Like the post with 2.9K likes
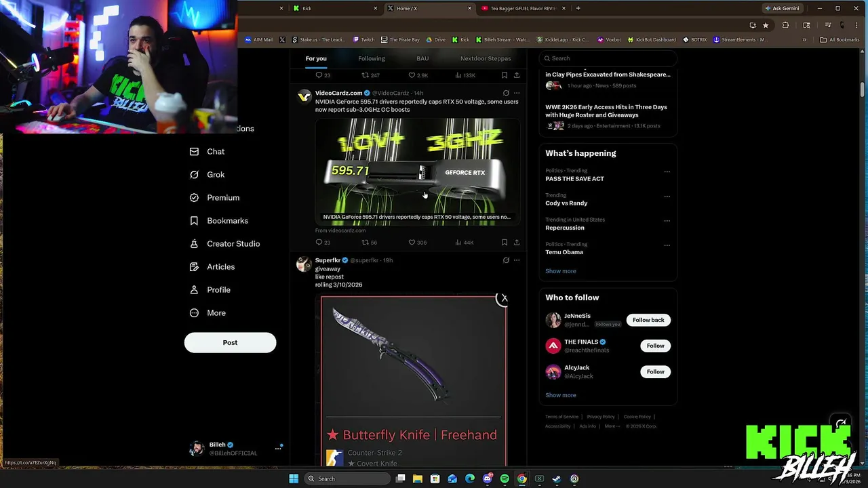868x488 pixels. pyautogui.click(x=418, y=75)
